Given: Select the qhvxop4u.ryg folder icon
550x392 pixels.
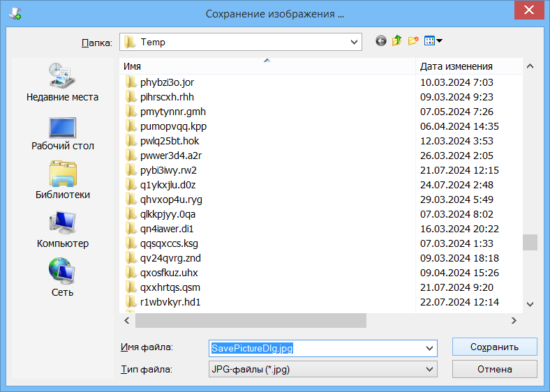Looking at the screenshot, I should tap(131, 199).
